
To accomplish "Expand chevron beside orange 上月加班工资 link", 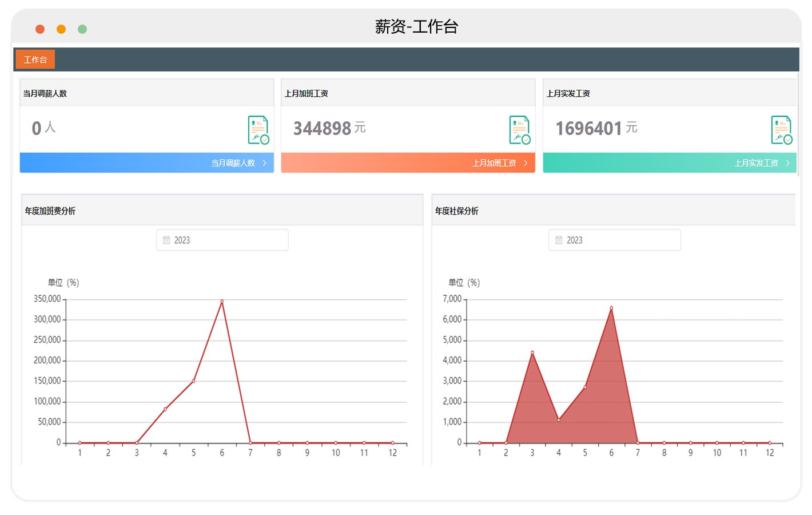I will (x=526, y=163).
